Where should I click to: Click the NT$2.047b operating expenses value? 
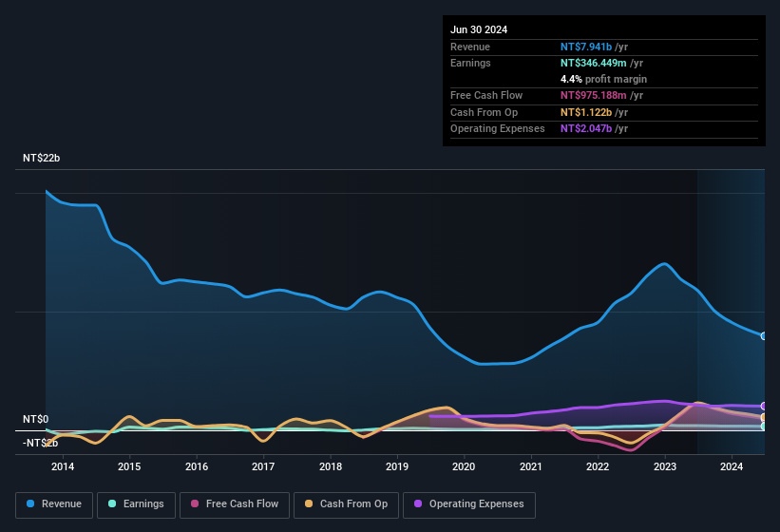pos(586,128)
